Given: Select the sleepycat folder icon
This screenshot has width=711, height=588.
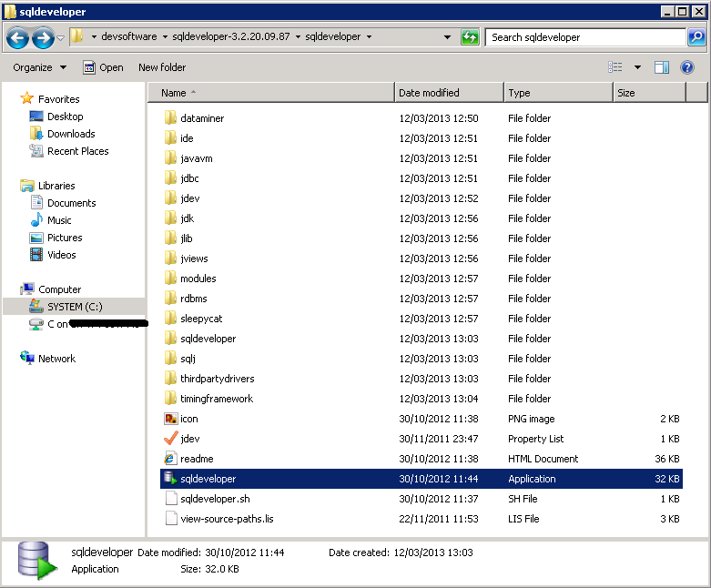Looking at the screenshot, I should click(170, 319).
